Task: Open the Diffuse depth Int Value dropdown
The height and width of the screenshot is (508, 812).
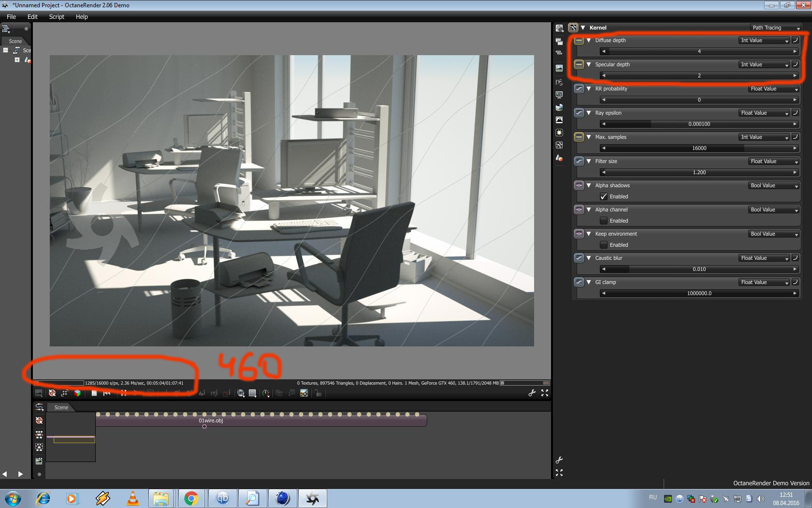Action: pos(765,40)
